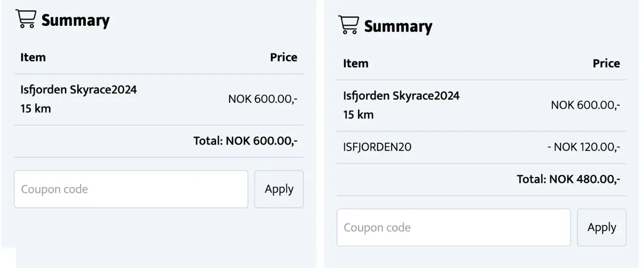644x268 pixels.
Task: Click NOK 600.00 item price above ISFJORDEN20 row
Action: tap(585, 105)
